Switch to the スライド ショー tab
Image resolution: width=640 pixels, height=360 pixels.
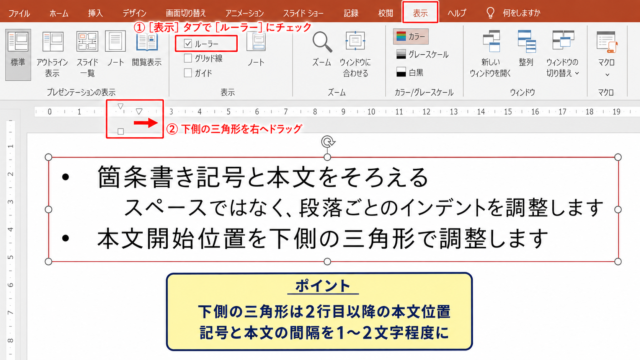[x=303, y=13]
